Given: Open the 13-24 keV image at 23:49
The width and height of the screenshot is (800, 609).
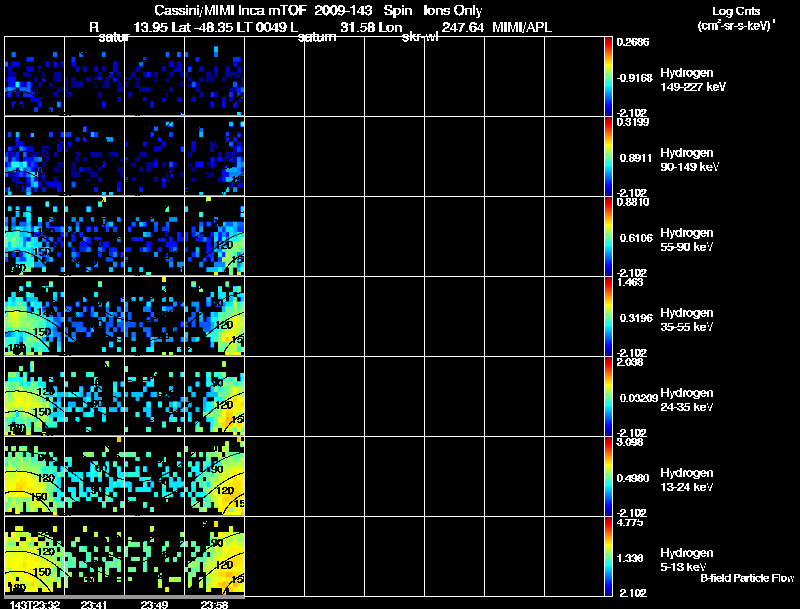Looking at the screenshot, I should 155,476.
